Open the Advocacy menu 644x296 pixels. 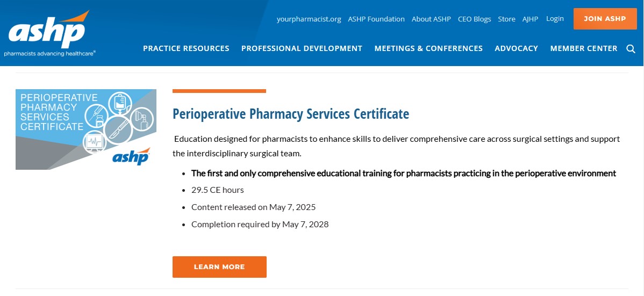click(x=516, y=48)
